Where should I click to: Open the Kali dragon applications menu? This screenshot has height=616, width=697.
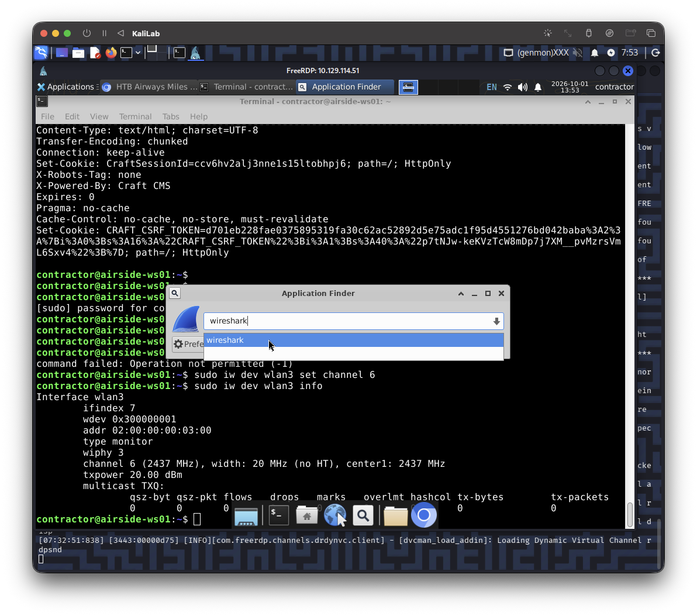[41, 53]
